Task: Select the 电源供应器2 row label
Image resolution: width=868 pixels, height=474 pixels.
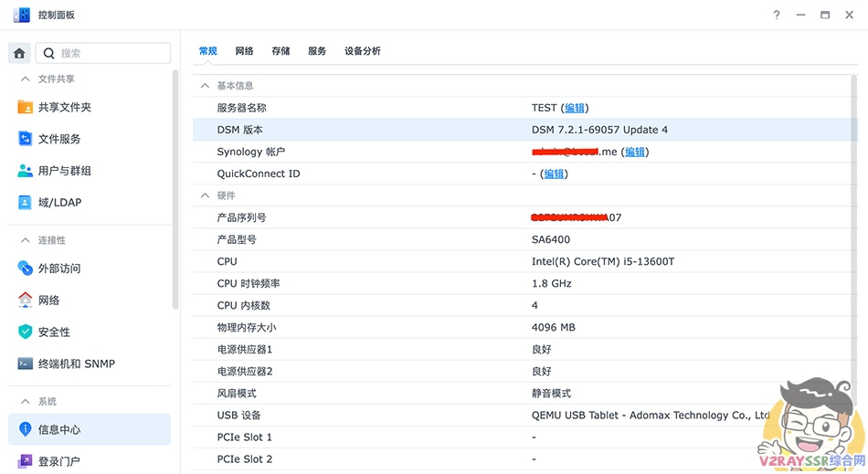Action: pyautogui.click(x=245, y=371)
